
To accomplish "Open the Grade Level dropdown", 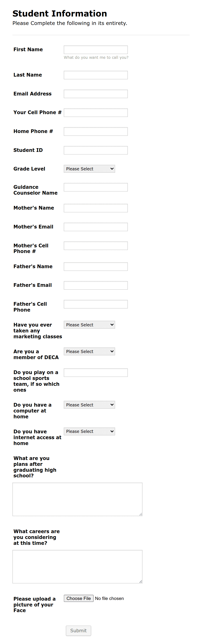I will 89,169.
